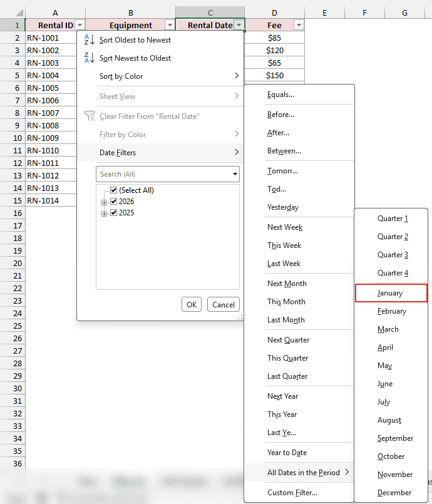Select the Next Month filter
432x504 pixels.
click(299, 283)
